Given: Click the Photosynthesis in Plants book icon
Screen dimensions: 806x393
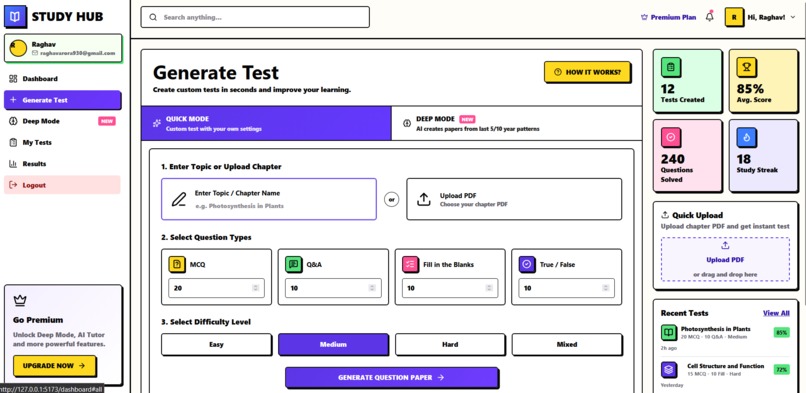Looking at the screenshot, I should pos(669,332).
